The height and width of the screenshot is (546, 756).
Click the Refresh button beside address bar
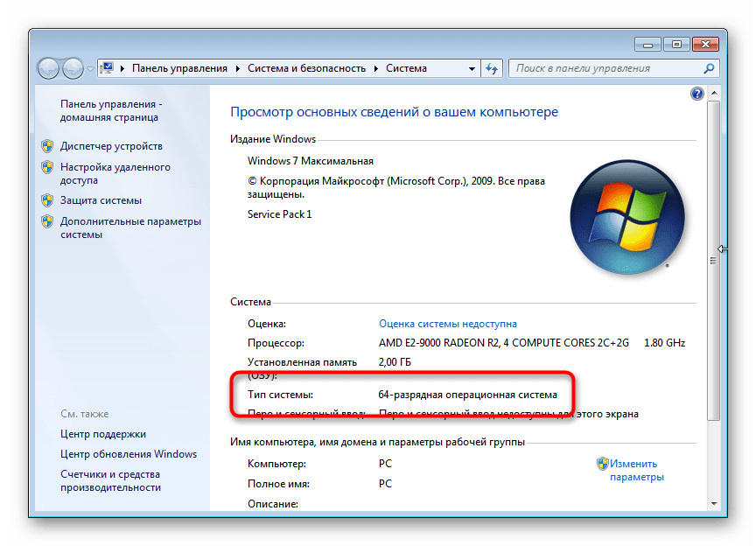492,68
